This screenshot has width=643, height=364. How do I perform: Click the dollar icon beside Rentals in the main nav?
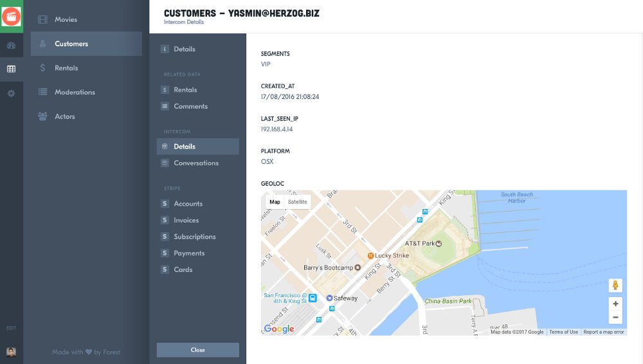[42, 68]
